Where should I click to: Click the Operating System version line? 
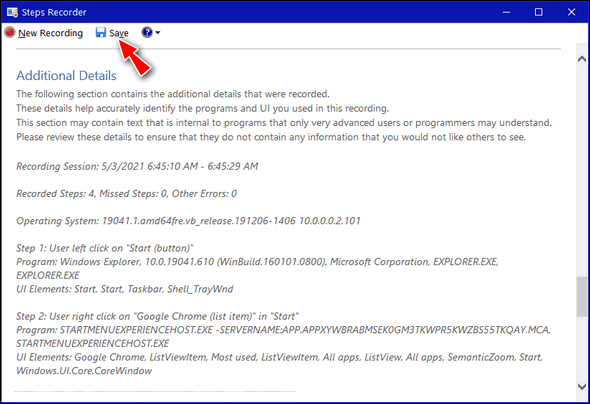[x=188, y=221]
